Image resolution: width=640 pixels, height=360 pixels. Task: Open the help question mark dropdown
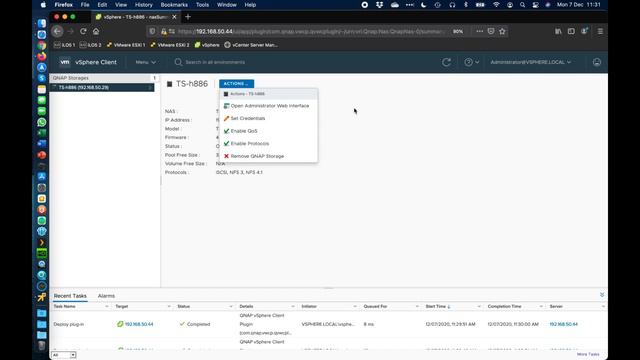pos(471,62)
